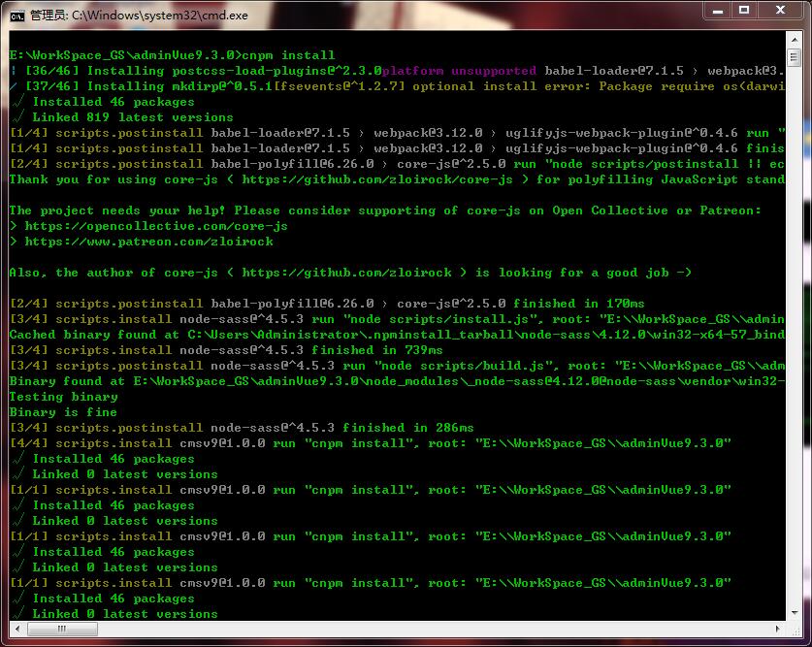Click 'finished in 286ms' text
Screen dimensions: 812x647
click(x=408, y=428)
